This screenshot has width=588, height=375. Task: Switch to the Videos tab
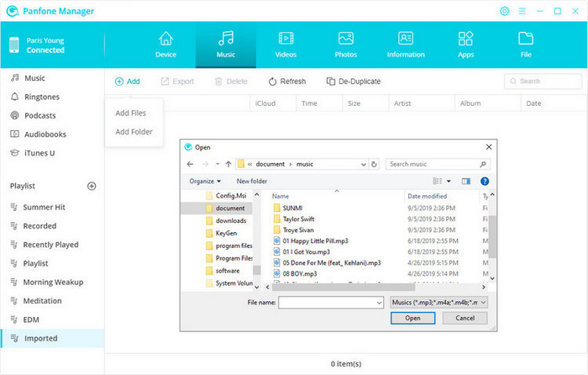[286, 45]
